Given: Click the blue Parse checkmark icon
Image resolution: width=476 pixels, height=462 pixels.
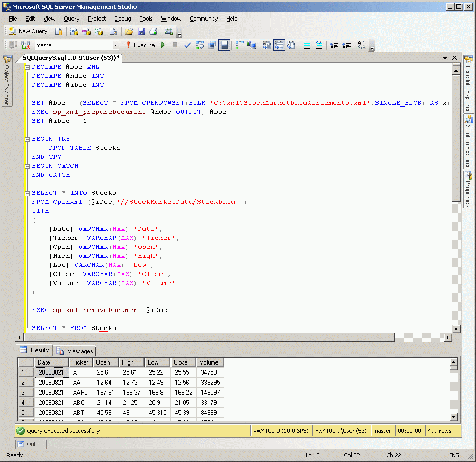Looking at the screenshot, I should pos(187,46).
